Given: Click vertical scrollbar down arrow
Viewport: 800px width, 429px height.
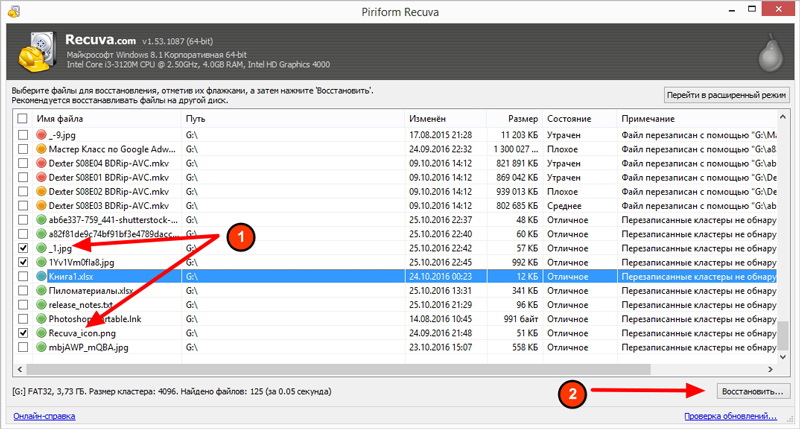Looking at the screenshot, I should point(783,357).
